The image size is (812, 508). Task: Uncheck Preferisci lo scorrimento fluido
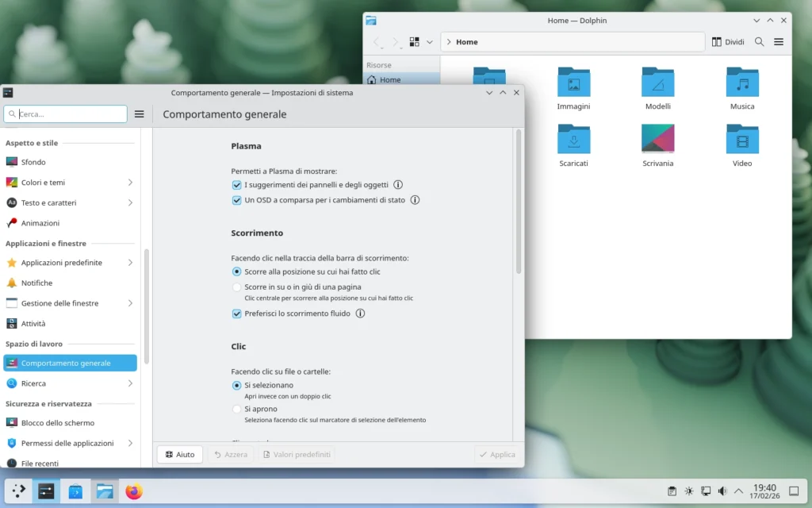pyautogui.click(x=237, y=314)
